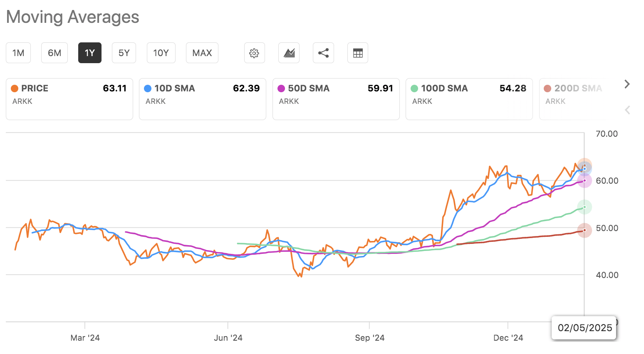The width and height of the screenshot is (644, 354).
Task: Click the faded left chevron arrow
Action: 627,110
